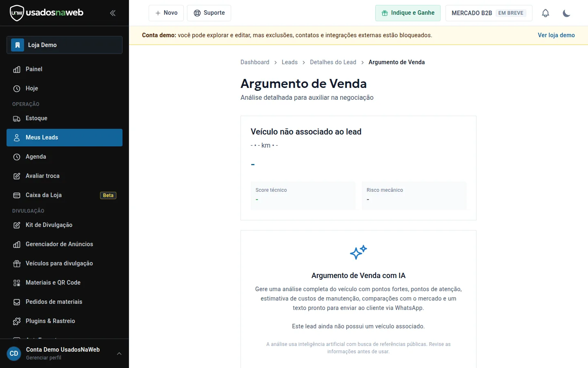Open Suporte from the top bar

point(209,13)
